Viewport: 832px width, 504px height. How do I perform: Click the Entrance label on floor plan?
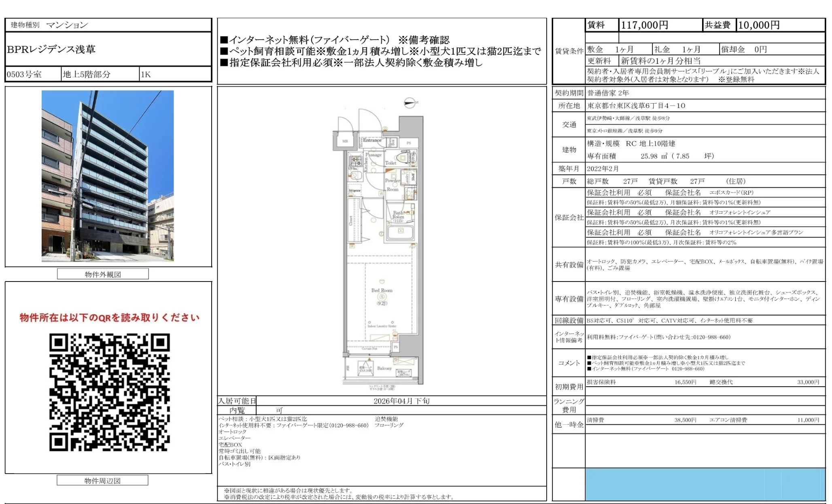372,140
